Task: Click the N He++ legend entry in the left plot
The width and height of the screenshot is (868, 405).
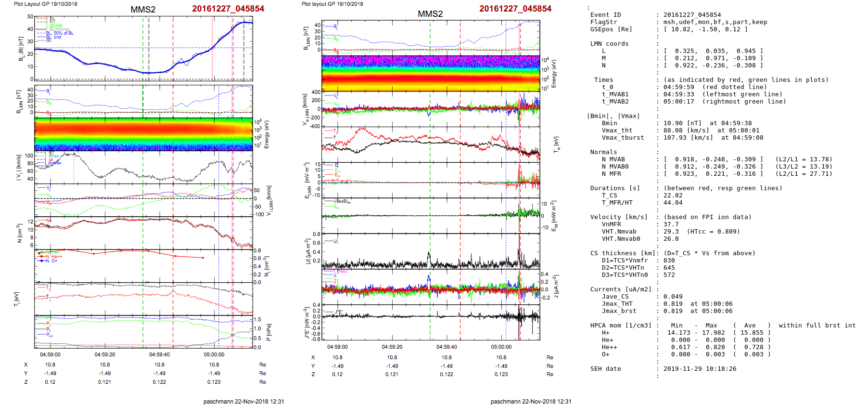Action: [54, 257]
